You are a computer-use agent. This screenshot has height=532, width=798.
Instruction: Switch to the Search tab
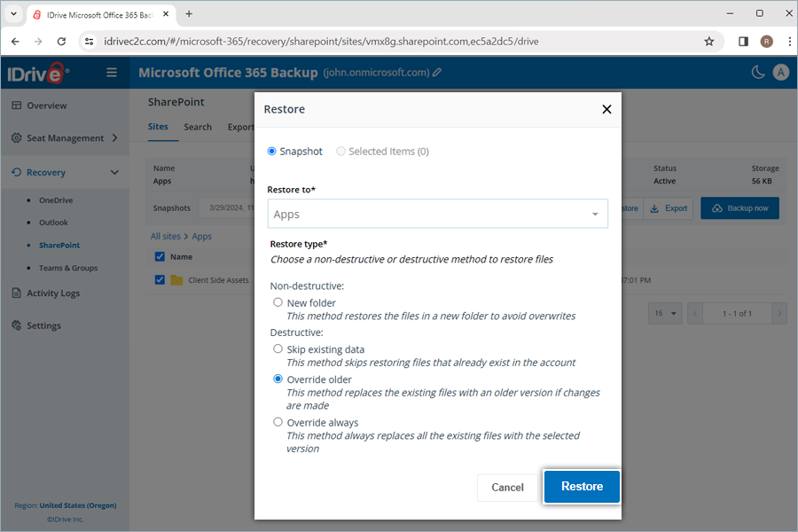197,127
